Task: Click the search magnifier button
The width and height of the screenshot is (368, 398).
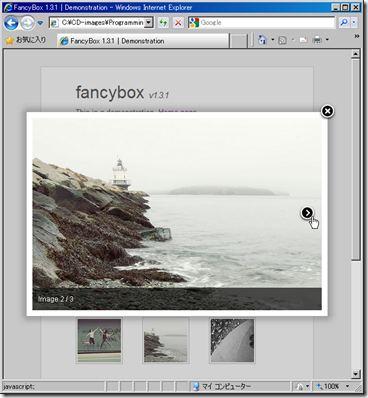Action: [x=344, y=23]
